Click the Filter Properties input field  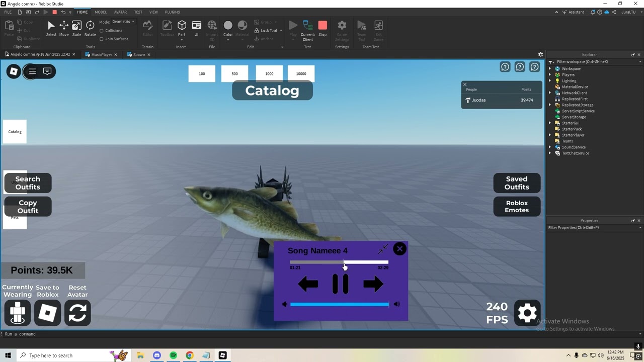[595, 228]
